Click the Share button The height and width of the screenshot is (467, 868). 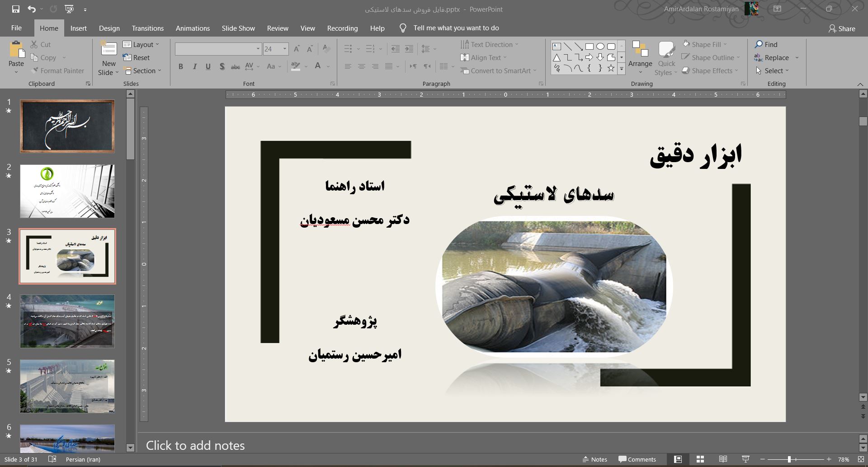[x=842, y=28]
